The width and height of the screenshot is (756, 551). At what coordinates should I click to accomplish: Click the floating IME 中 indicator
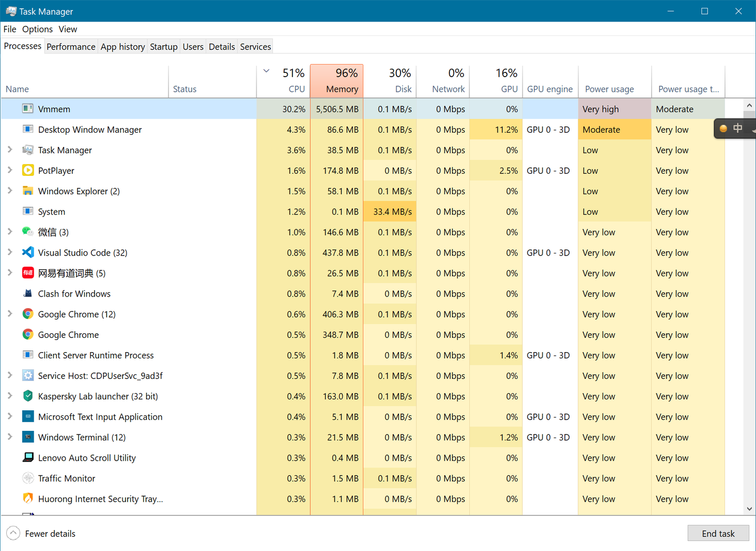pyautogui.click(x=738, y=128)
